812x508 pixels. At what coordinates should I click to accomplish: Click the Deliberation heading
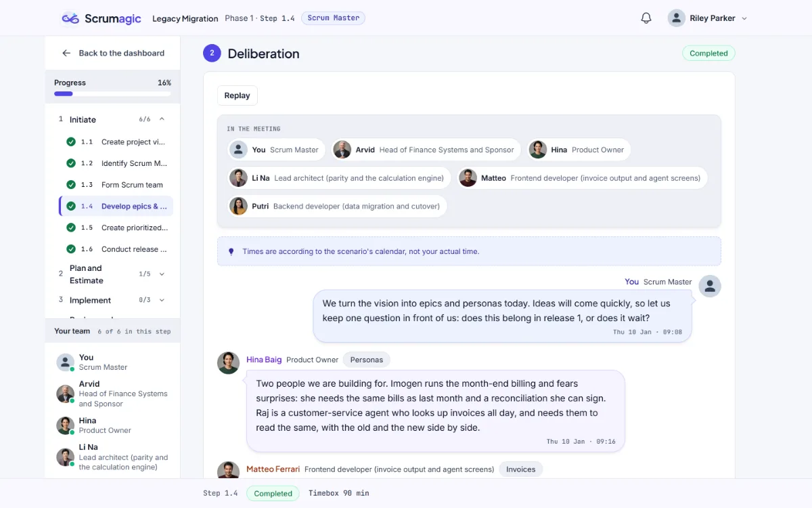tap(264, 54)
